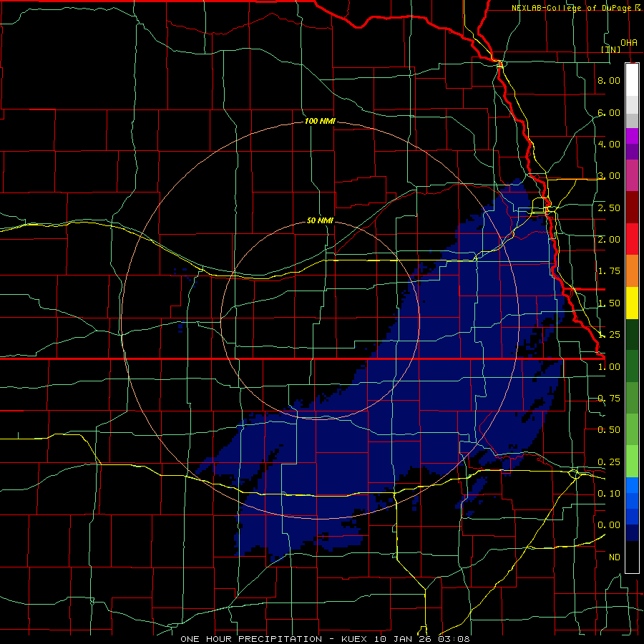Click the OHA product label
Screen dimensions: 644x644
pos(629,42)
